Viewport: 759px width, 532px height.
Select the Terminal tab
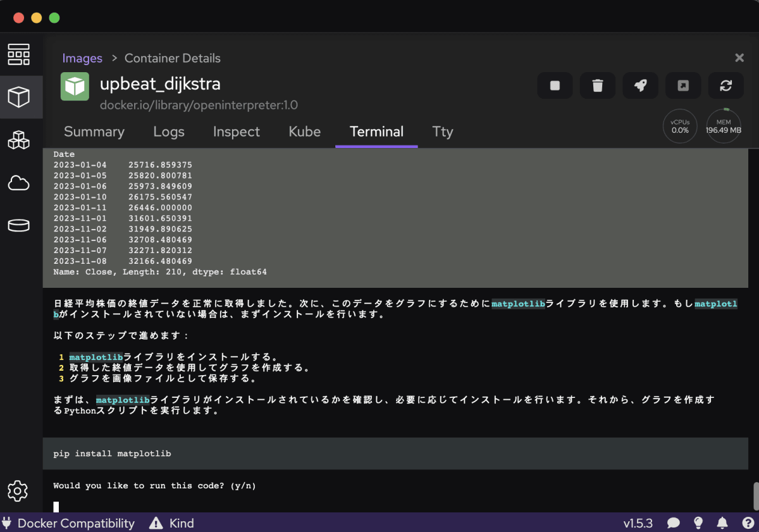point(376,132)
